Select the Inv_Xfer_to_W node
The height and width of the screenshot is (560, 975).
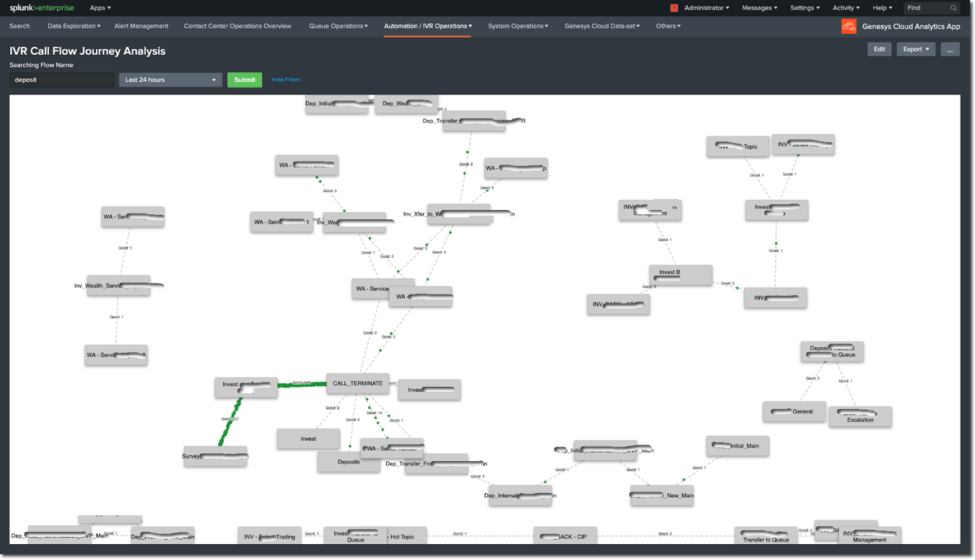tap(459, 214)
